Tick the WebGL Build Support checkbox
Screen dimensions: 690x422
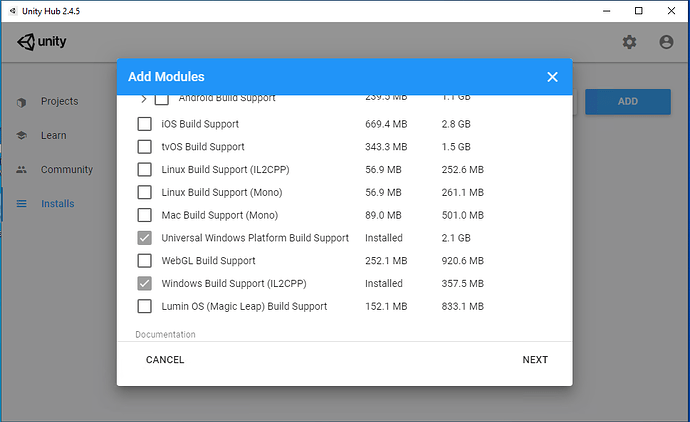pos(144,261)
